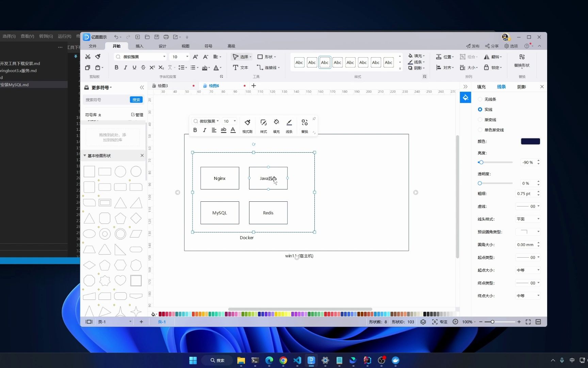This screenshot has height=368, width=588.
Task: Apply Subscript formatting in ribbon
Action: coord(161,67)
